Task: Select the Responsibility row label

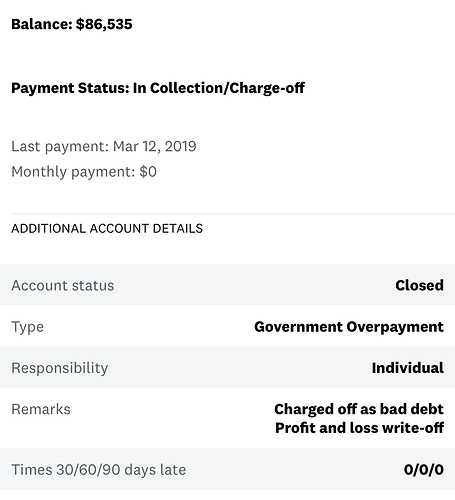Action: click(60, 368)
